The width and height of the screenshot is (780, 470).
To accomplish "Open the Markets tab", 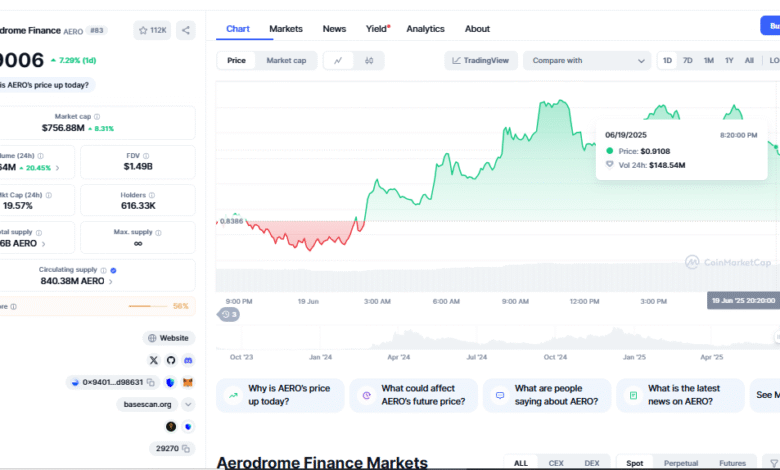I will coord(286,29).
